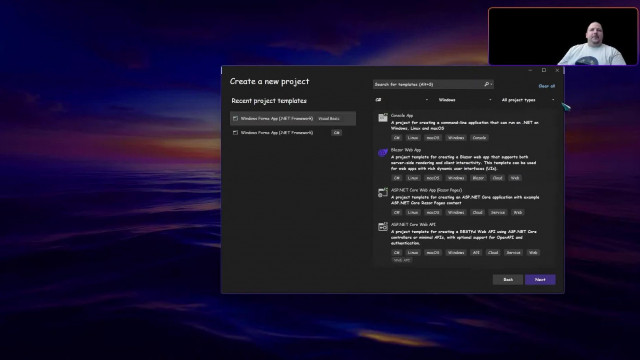Click the Back button
640x360 pixels.
pyautogui.click(x=508, y=280)
